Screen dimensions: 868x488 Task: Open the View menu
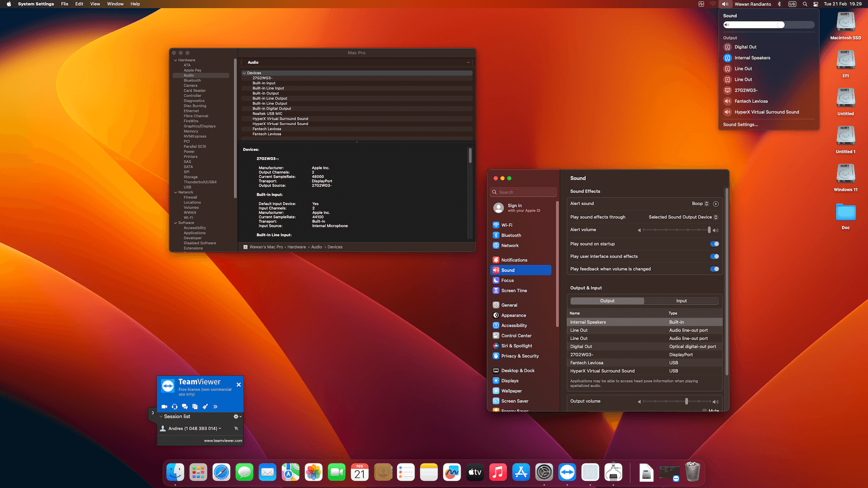pos(95,4)
